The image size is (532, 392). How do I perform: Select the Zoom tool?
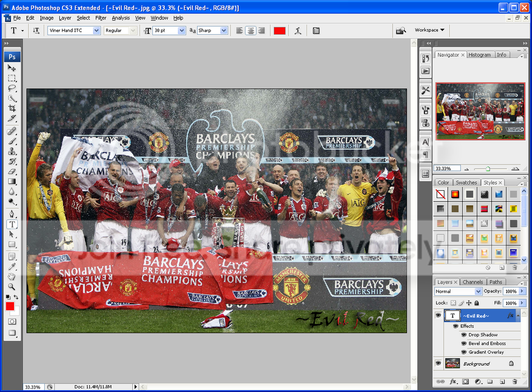(x=12, y=287)
